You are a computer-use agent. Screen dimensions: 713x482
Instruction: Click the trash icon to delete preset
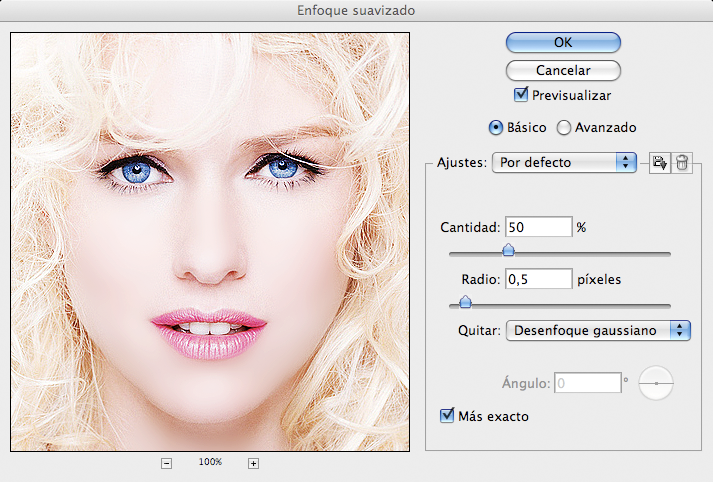click(682, 163)
